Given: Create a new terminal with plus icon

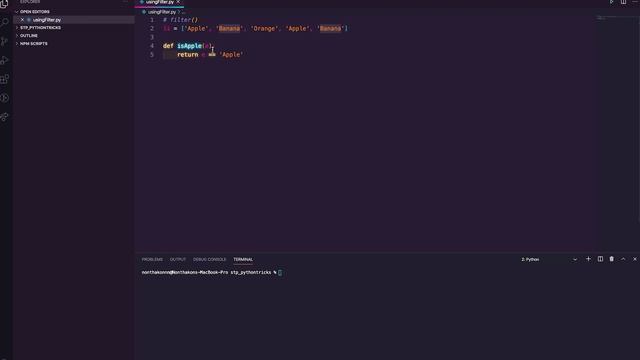Looking at the screenshot, I should coord(588,259).
